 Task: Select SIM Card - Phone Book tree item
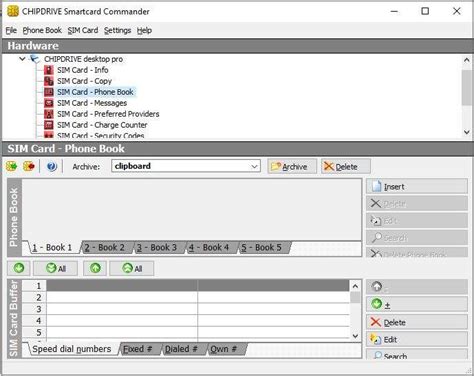95,92
